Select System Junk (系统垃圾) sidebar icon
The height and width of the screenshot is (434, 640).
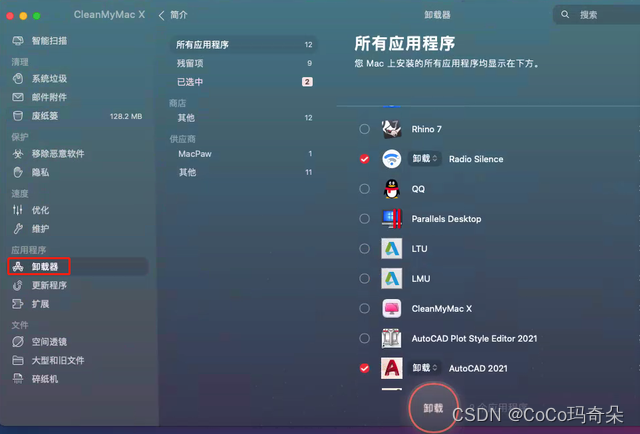pyautogui.click(x=18, y=78)
